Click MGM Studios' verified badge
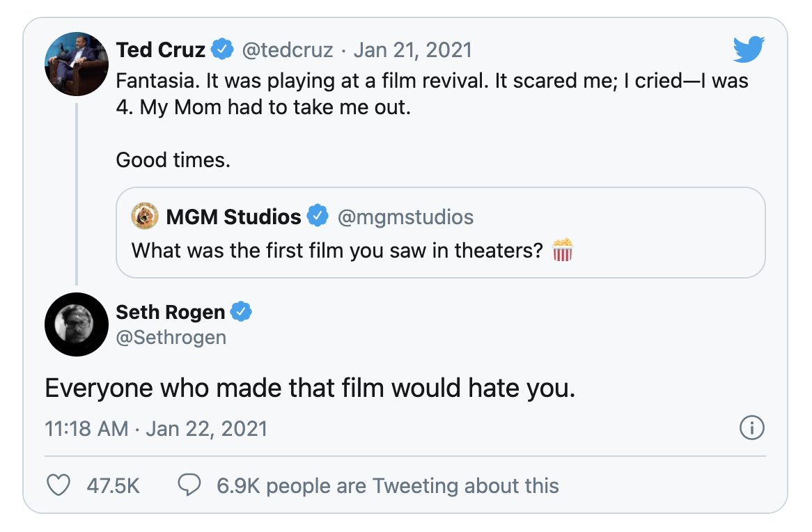Screen dimensions: 812x532 [318, 217]
